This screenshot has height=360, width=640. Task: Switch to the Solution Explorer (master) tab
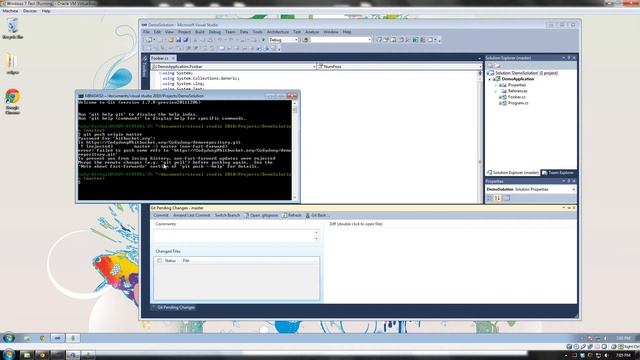[x=513, y=173]
